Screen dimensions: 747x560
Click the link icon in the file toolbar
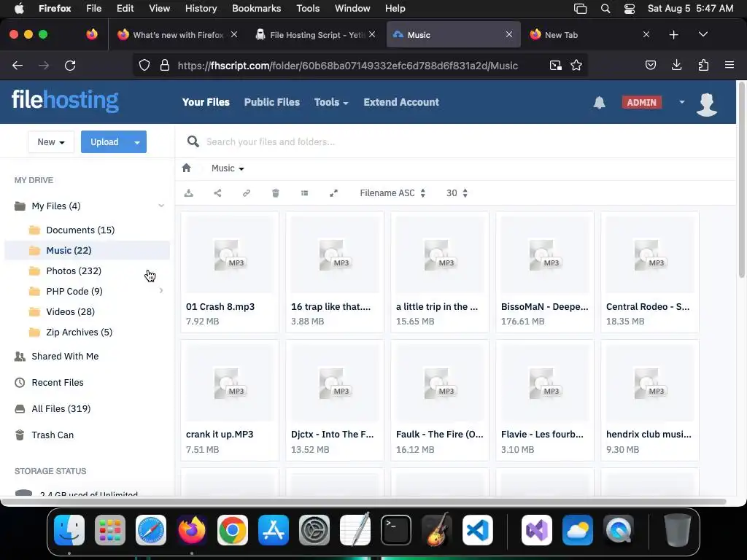247,192
